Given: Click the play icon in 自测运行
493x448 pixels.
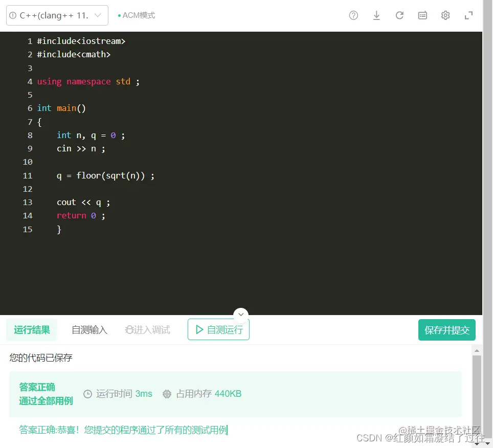Looking at the screenshot, I should tap(199, 329).
